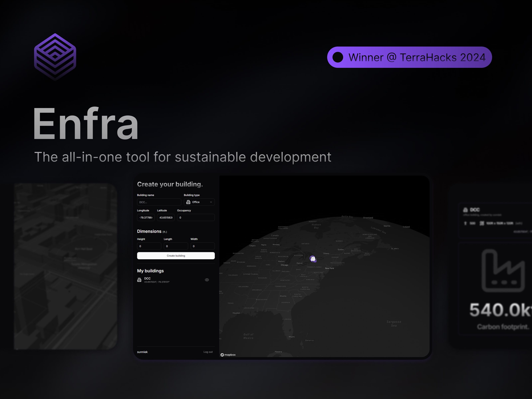Click the Dimensions (ft.) heading

pyautogui.click(x=152, y=231)
